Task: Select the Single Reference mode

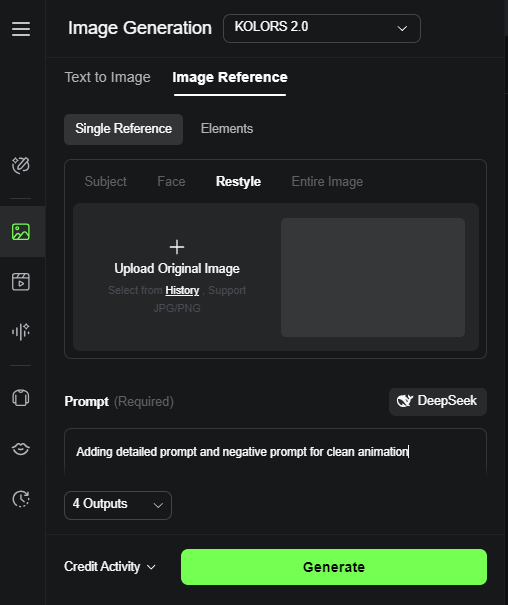Action: point(123,129)
